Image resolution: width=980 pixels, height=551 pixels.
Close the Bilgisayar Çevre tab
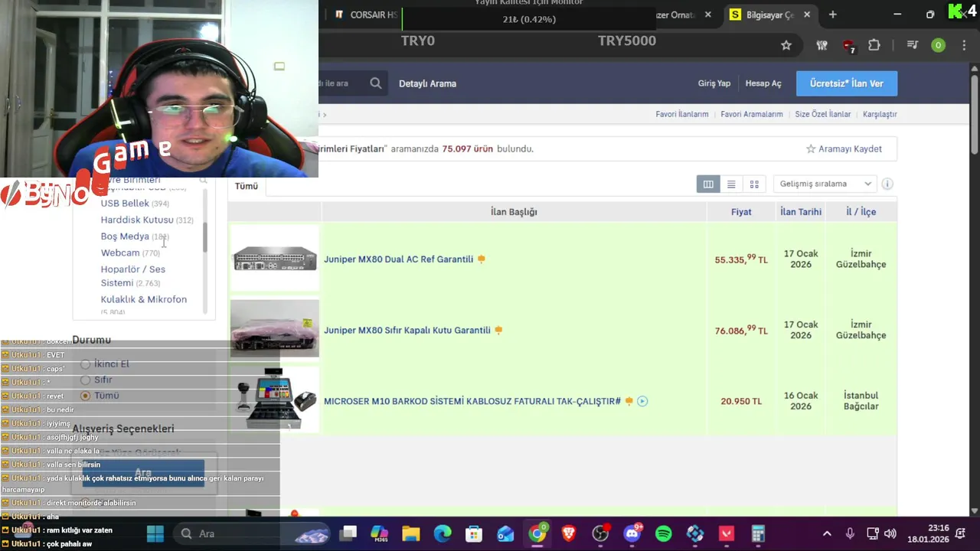(806, 15)
